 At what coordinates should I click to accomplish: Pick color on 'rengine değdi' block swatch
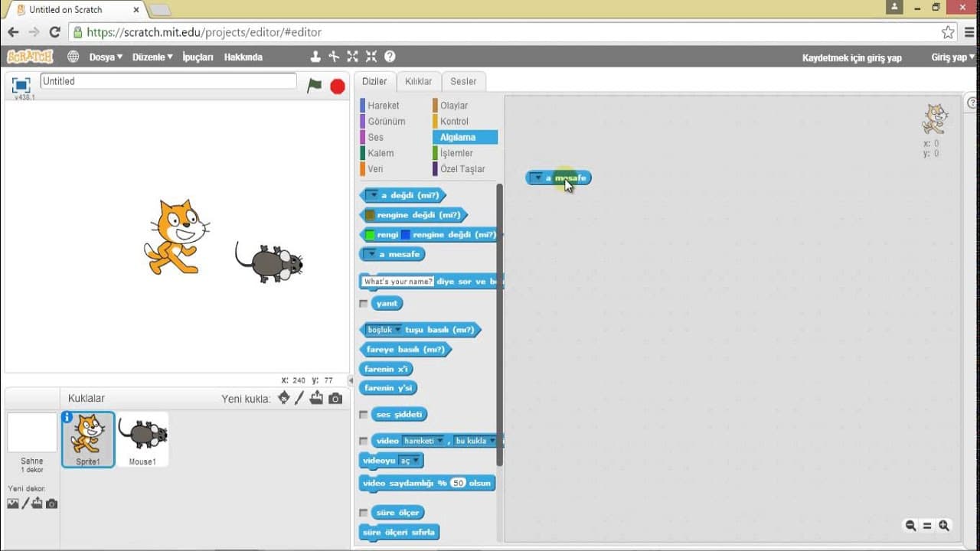point(370,215)
